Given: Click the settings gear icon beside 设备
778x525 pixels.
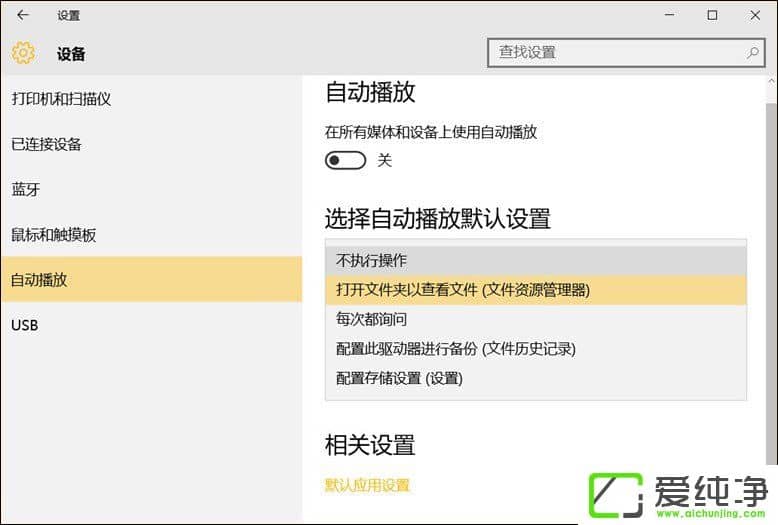Looking at the screenshot, I should [23, 53].
